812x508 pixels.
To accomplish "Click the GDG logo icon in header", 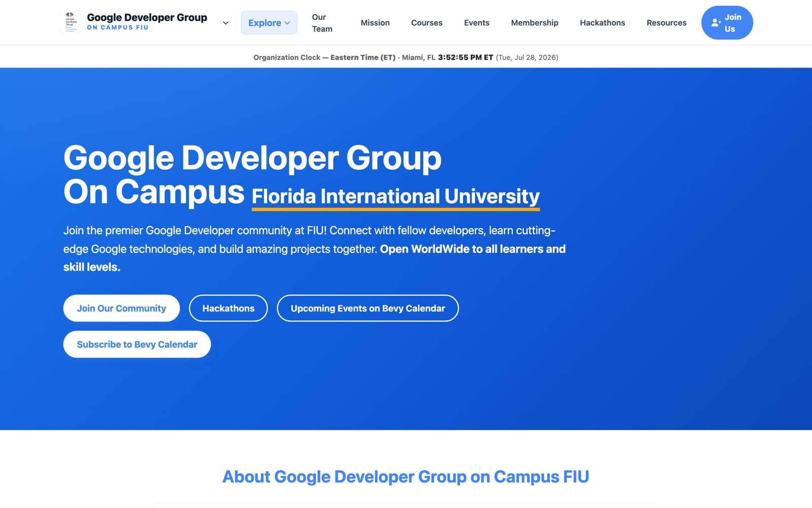I will [71, 22].
